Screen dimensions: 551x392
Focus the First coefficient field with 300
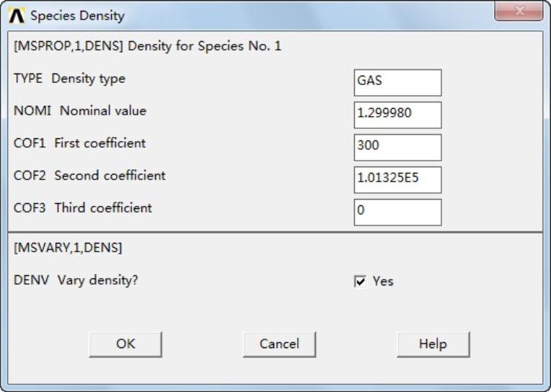coord(397,147)
